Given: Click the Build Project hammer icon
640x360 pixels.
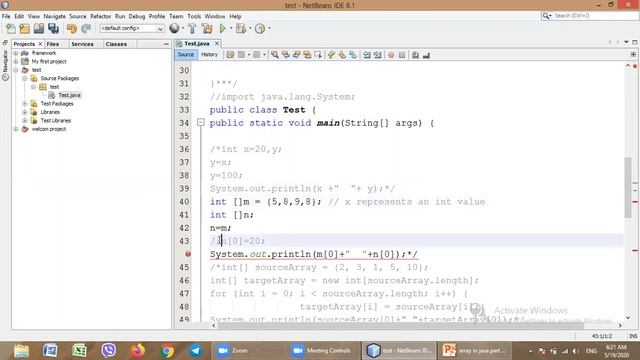Looking at the screenshot, I should 192,29.
